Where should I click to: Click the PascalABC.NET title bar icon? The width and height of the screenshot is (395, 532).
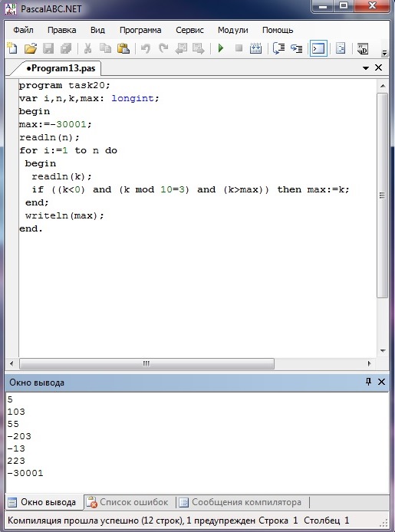tap(11, 9)
